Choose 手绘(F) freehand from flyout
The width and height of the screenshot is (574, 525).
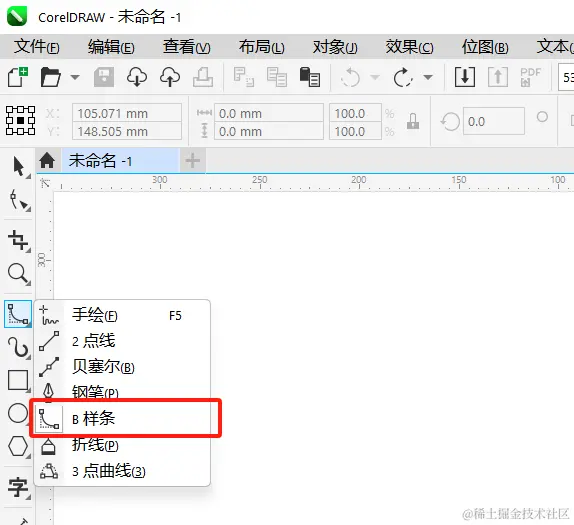[122, 315]
